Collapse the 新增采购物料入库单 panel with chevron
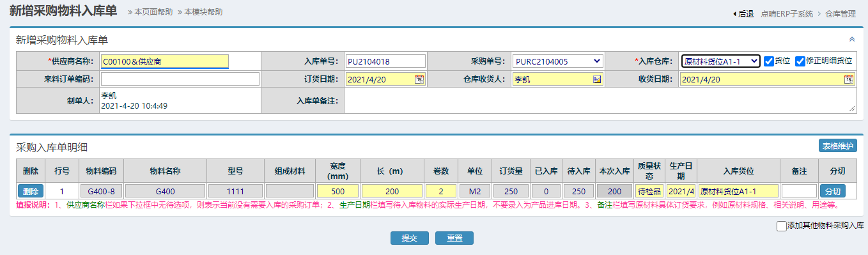868x255 pixels. coord(851,39)
